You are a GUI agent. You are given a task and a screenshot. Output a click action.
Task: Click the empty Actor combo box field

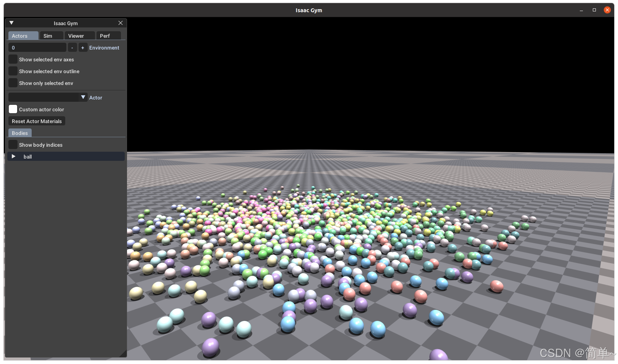click(43, 98)
